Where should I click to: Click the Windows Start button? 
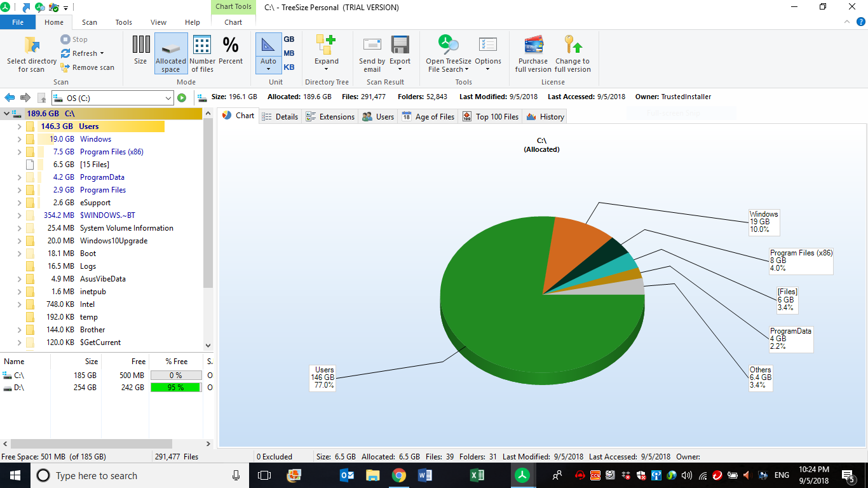click(x=14, y=475)
